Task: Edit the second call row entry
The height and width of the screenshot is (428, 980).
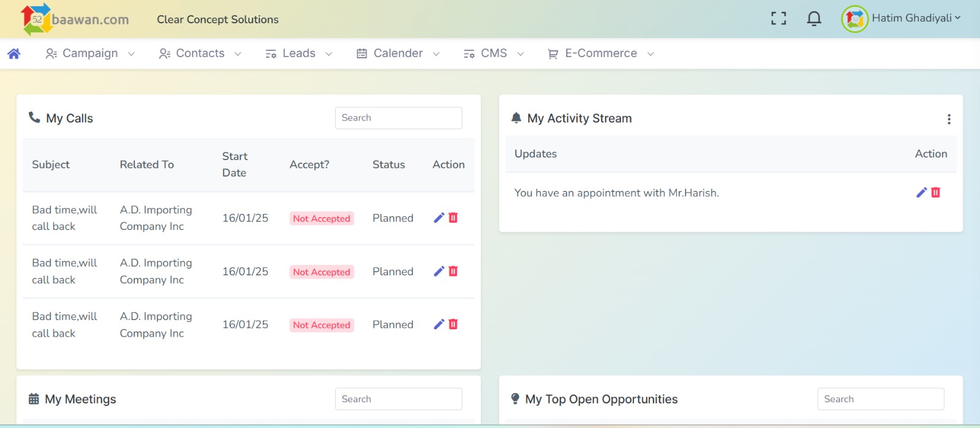Action: tap(439, 271)
